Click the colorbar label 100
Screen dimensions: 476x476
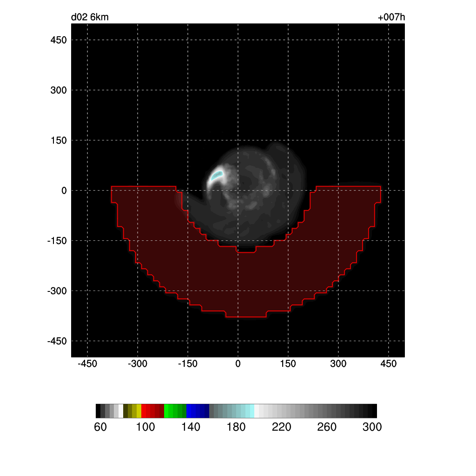[x=145, y=427]
